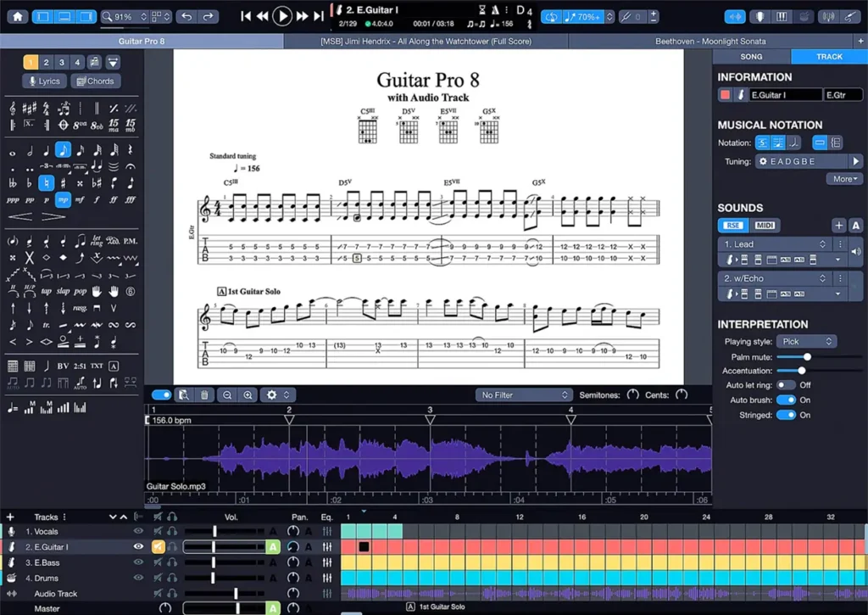Click the track color red swatch
Image resolution: width=868 pixels, height=615 pixels.
pos(725,95)
